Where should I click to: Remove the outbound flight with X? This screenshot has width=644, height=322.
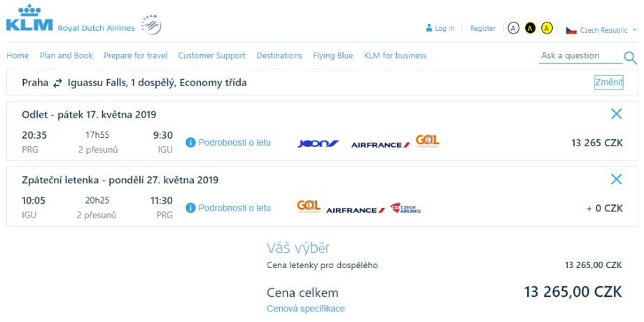[616, 114]
